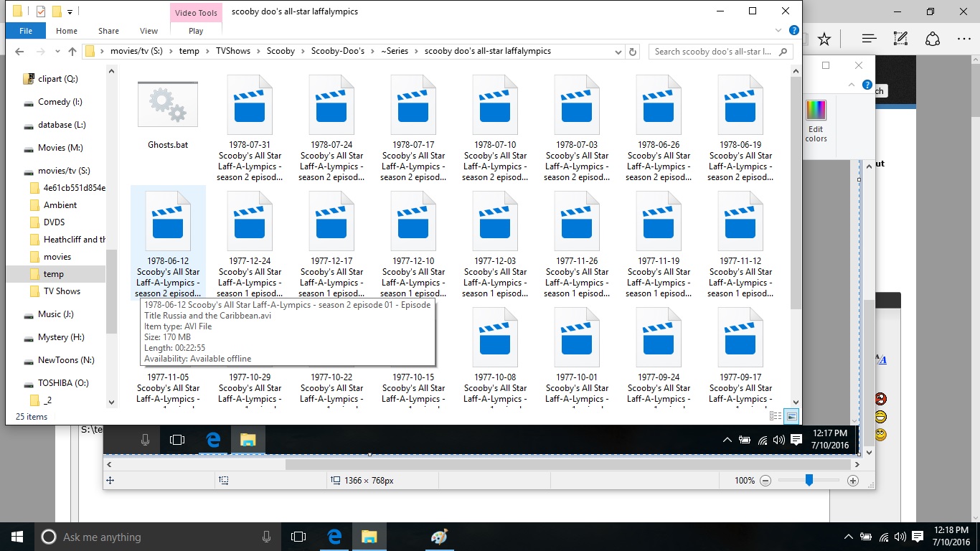Viewport: 980px width, 551px height.
Task: Select the 1977-12-24 episode video file
Action: pos(250,245)
